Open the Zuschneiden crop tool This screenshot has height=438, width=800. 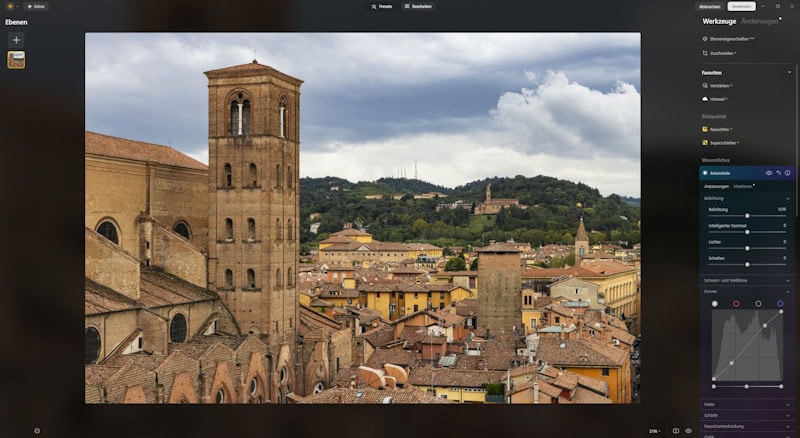[x=721, y=53]
